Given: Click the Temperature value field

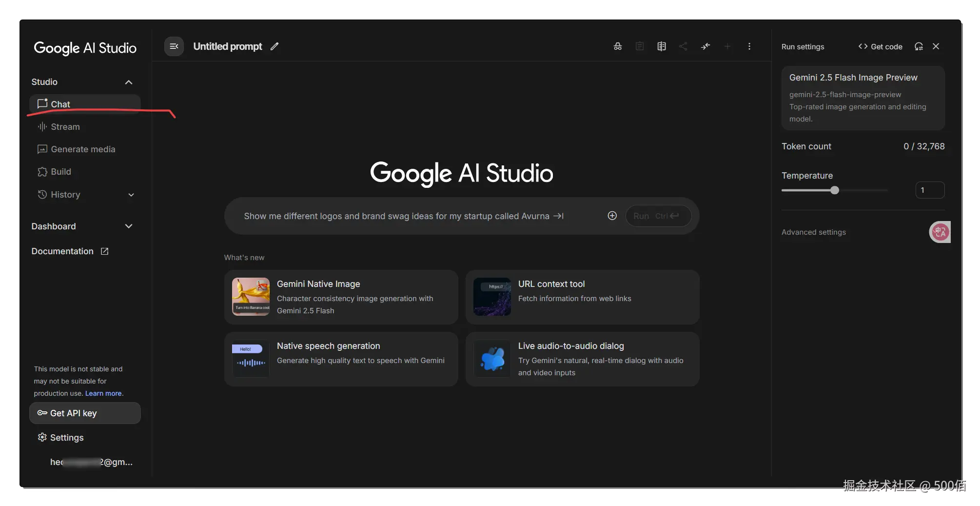Looking at the screenshot, I should coord(930,190).
